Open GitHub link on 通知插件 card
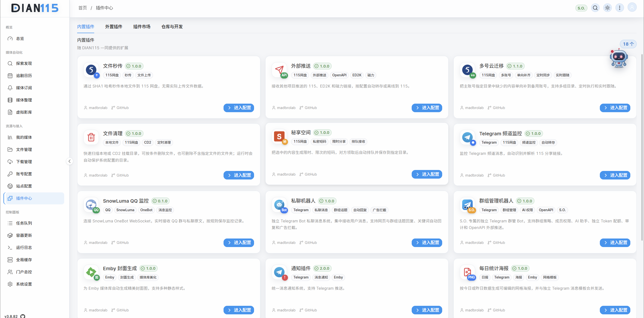This screenshot has width=644, height=318. coord(308,310)
